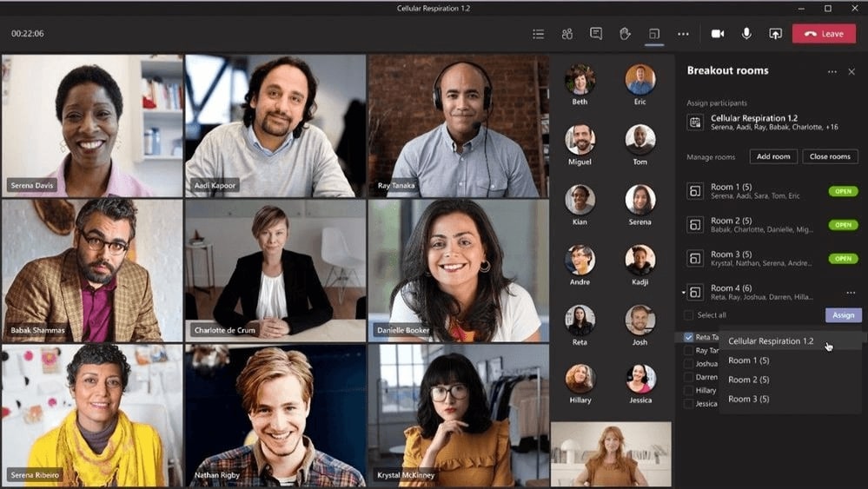Open Breakout rooms panel more options

coord(832,71)
